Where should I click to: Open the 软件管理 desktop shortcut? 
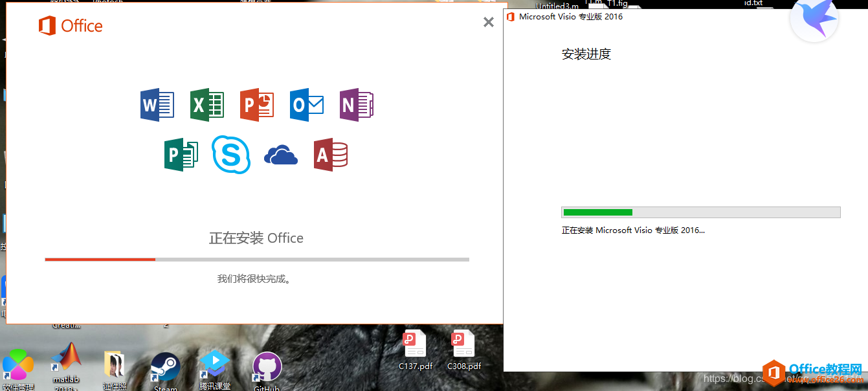17,371
